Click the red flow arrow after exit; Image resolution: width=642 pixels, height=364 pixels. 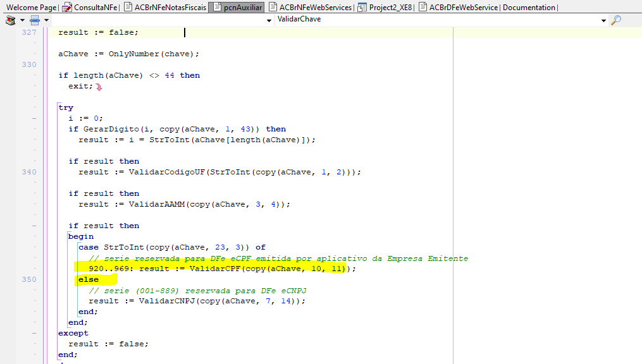[x=99, y=87]
